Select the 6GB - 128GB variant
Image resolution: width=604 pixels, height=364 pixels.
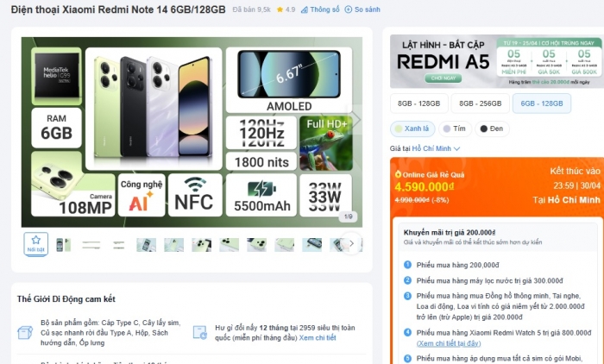541,103
